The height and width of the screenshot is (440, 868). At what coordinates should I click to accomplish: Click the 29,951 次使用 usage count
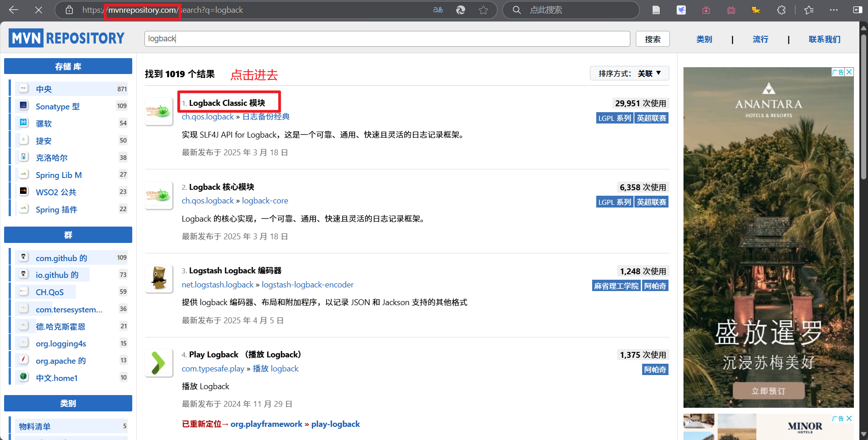pyautogui.click(x=640, y=104)
